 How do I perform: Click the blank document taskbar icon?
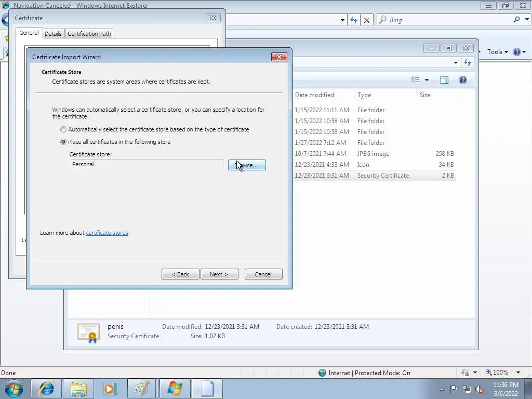tap(207, 389)
